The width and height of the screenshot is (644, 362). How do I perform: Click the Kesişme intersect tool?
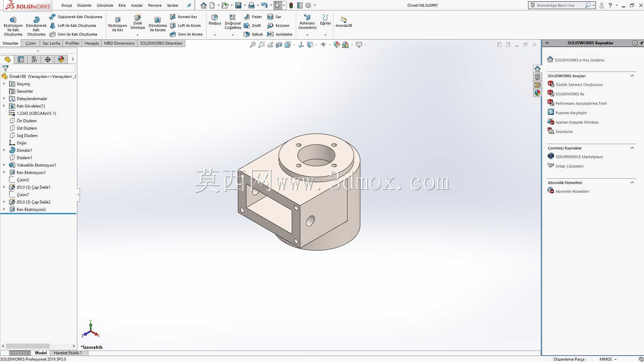(x=278, y=26)
